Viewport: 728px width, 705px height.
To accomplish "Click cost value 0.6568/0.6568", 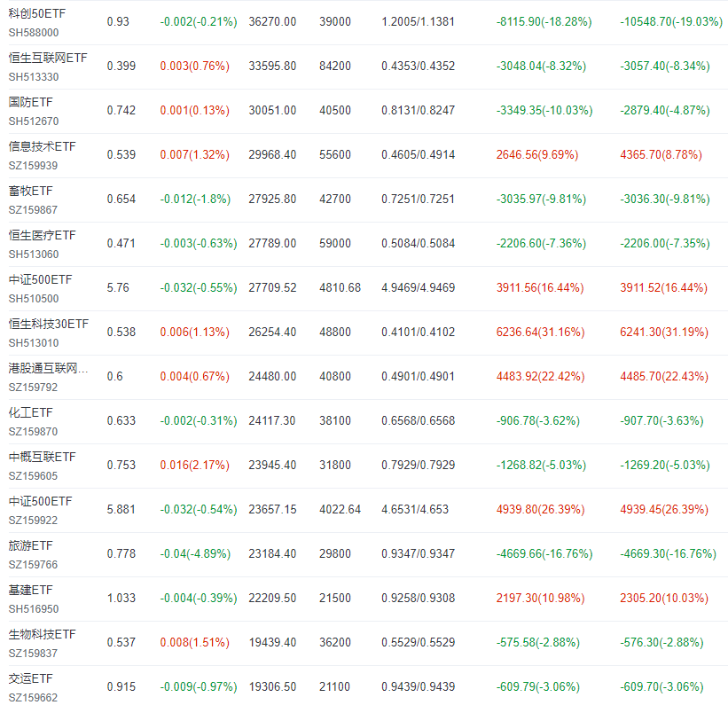I will click(418, 420).
